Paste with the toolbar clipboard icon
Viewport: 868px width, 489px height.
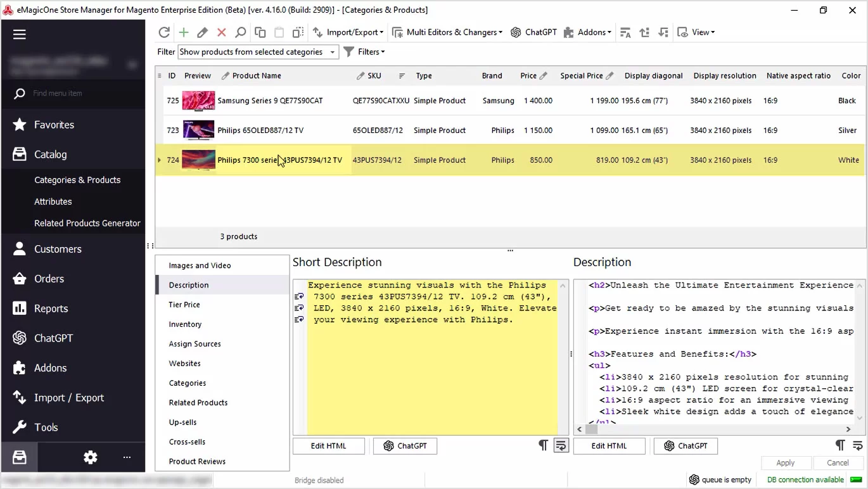279,32
